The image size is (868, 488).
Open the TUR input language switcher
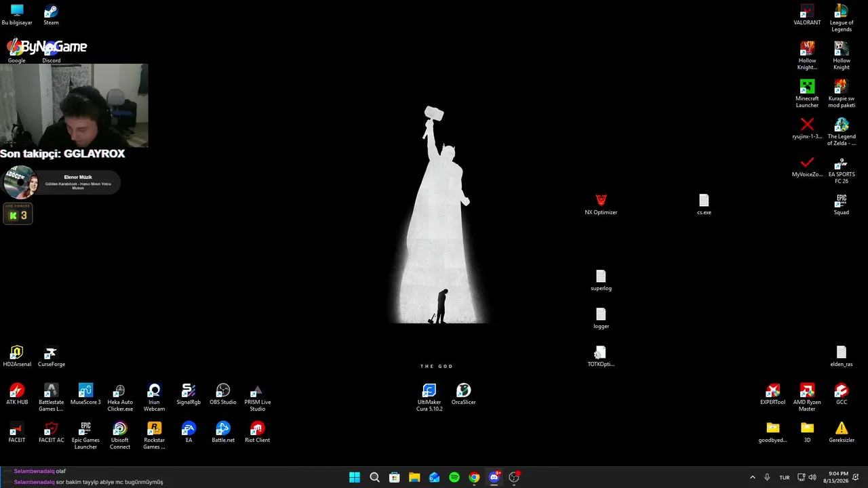(785, 477)
